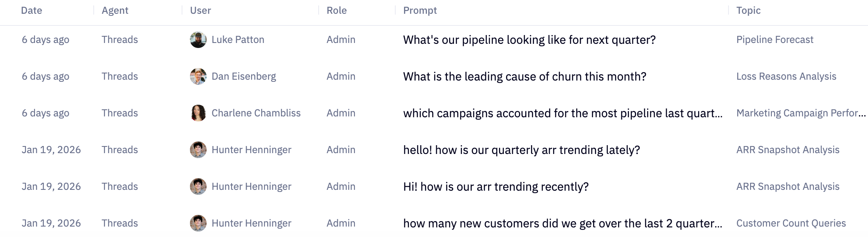This screenshot has height=237, width=868.
Task: Click the Role column header
Action: tap(337, 10)
